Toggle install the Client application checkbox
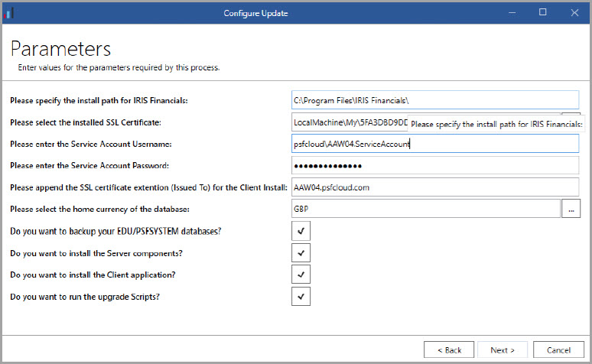This screenshot has width=592, height=364. (x=301, y=275)
